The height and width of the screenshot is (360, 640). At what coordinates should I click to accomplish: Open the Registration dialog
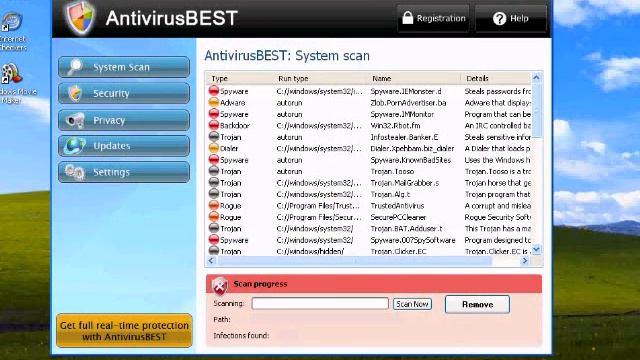click(433, 18)
